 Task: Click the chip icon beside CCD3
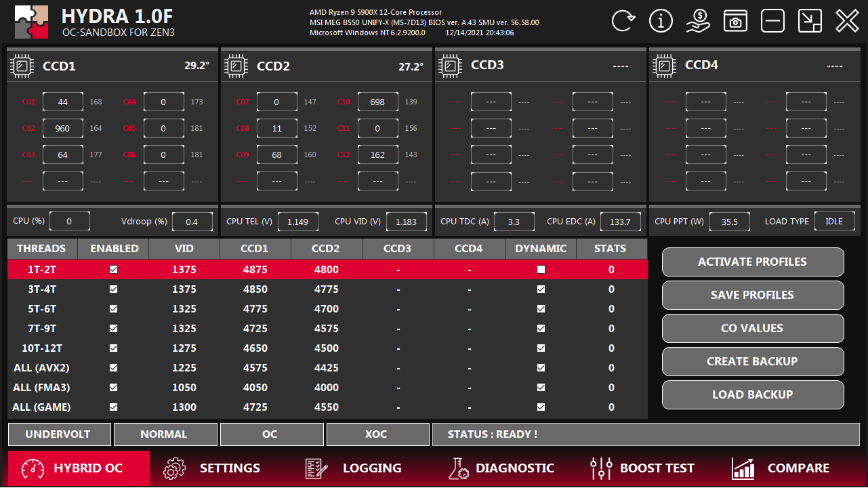[x=451, y=66]
